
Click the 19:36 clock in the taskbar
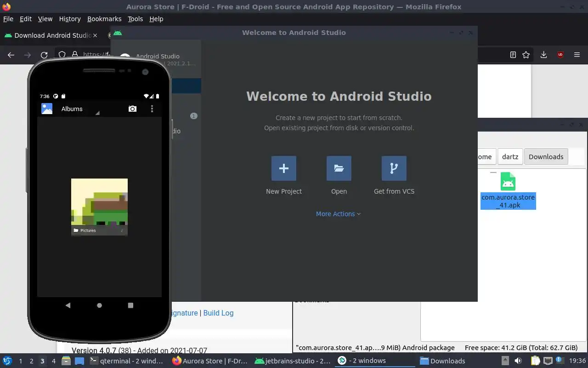click(x=577, y=361)
